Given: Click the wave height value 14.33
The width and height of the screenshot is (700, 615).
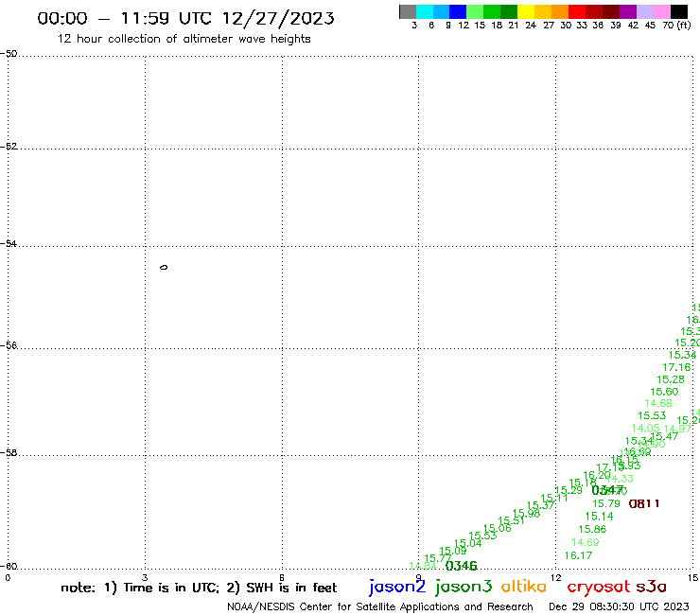Looking at the screenshot, I should coord(621,479).
